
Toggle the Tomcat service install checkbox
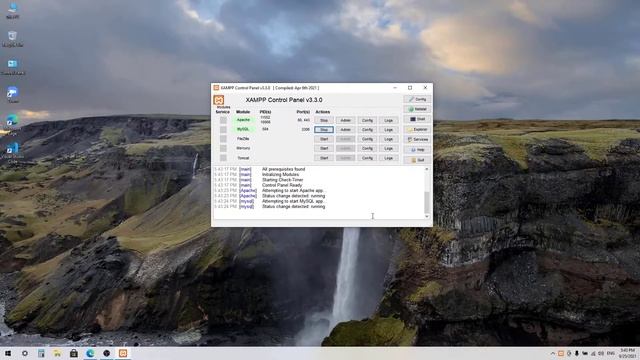point(223,158)
